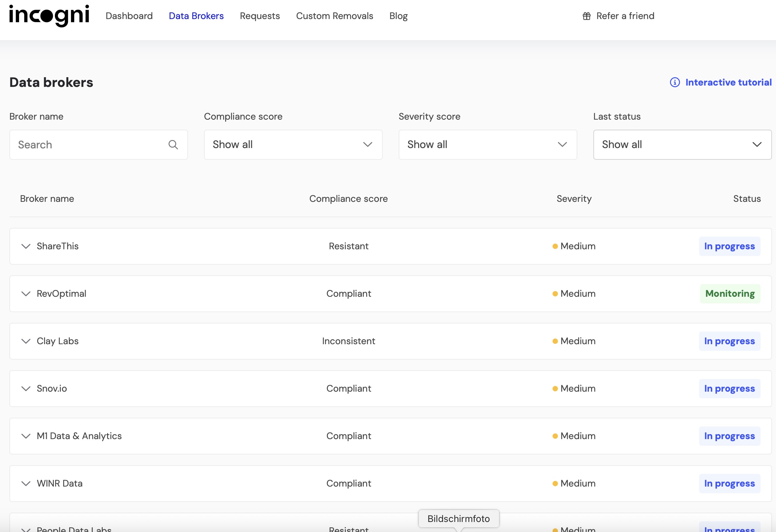Expand M1 Data & Analytics row
The height and width of the screenshot is (532, 776).
pyautogui.click(x=26, y=436)
